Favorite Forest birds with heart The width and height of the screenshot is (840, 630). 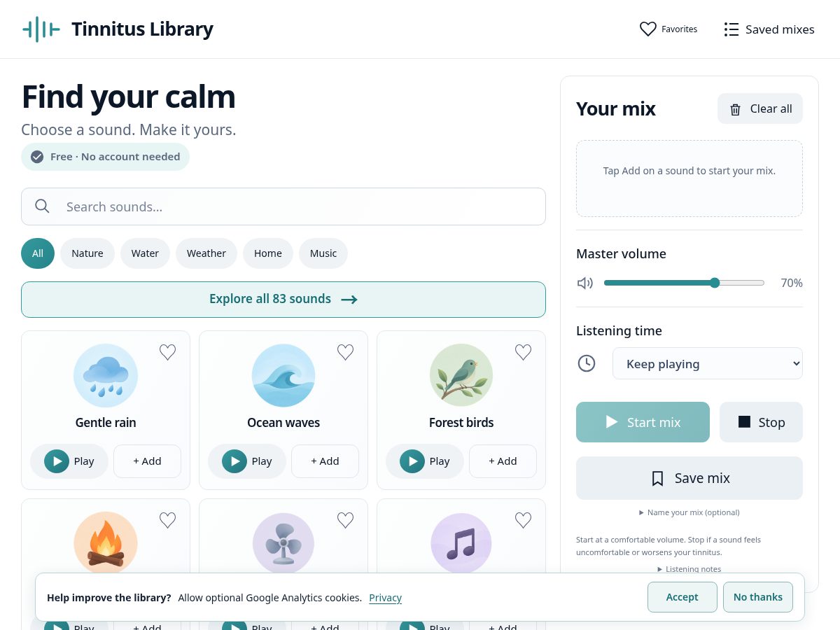pyautogui.click(x=523, y=352)
